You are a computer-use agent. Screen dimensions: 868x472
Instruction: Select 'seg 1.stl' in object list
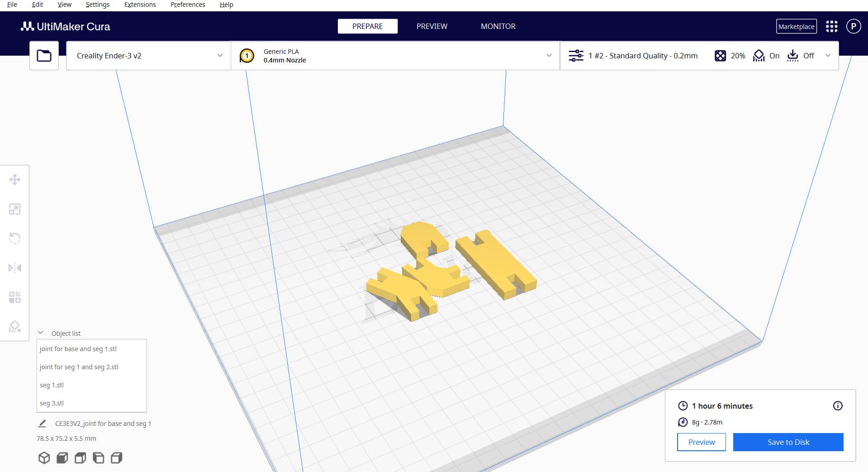(92, 385)
